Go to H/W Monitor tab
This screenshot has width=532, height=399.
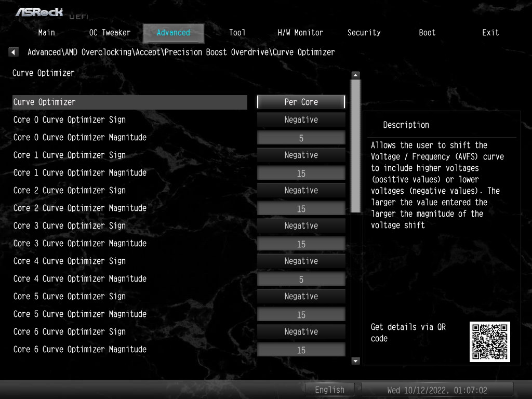pyautogui.click(x=300, y=33)
